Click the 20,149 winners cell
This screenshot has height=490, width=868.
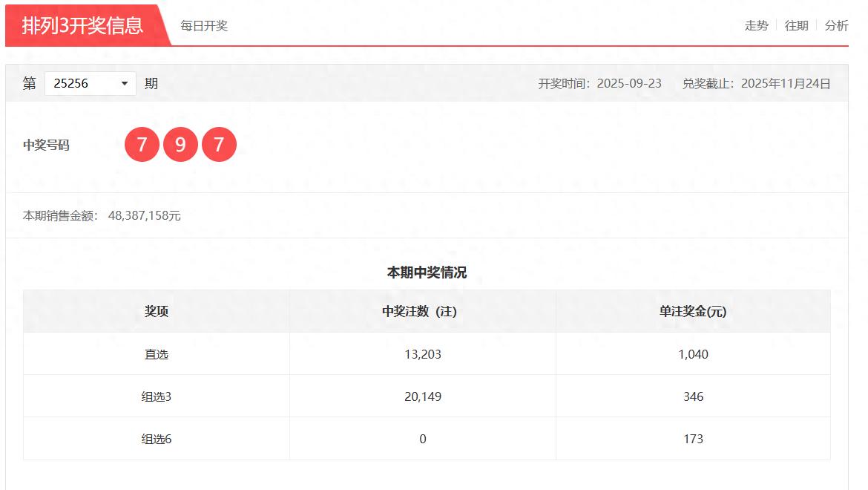pos(422,396)
